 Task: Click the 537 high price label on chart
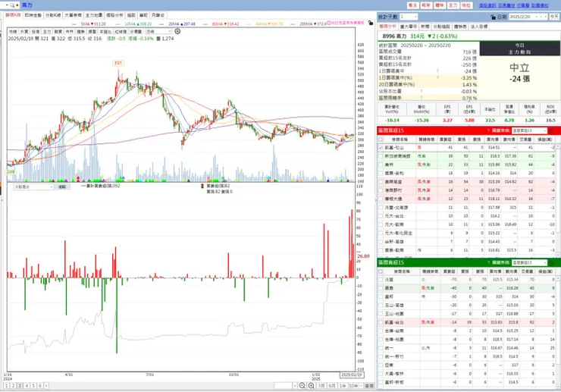pos(118,63)
